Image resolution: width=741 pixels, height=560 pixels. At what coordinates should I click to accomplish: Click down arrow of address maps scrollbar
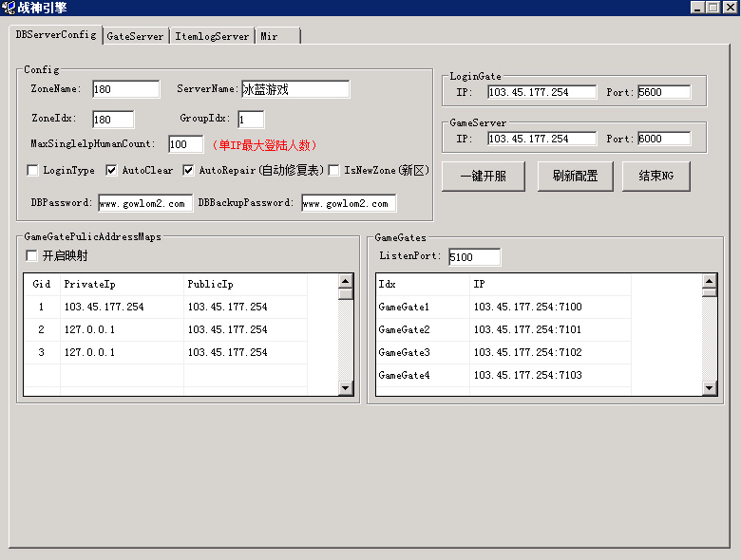coord(346,388)
